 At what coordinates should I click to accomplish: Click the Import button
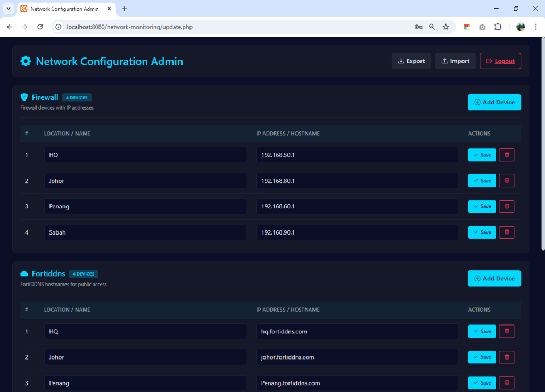pos(455,61)
